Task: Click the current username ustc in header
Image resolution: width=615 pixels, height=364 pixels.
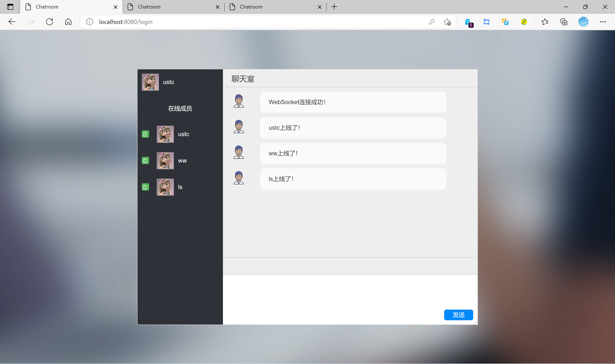Action: click(x=169, y=82)
